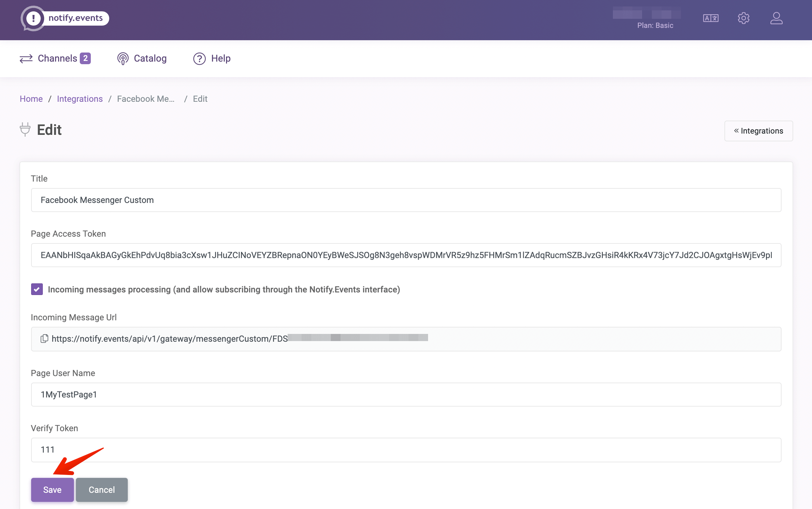Click the Edit breadcrumb text
Viewport: 812px width, 509px height.
coord(200,99)
